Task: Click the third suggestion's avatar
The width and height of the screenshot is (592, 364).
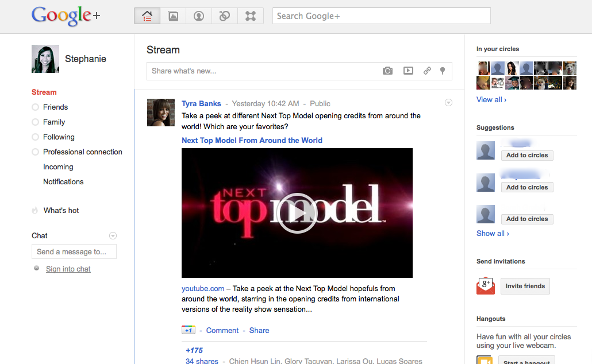Action: coord(486,214)
